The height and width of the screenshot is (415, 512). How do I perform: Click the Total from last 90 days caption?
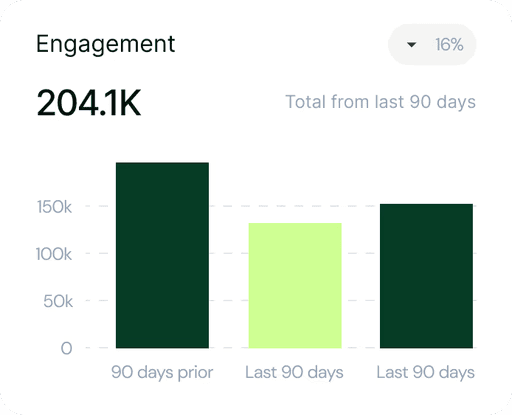380,102
